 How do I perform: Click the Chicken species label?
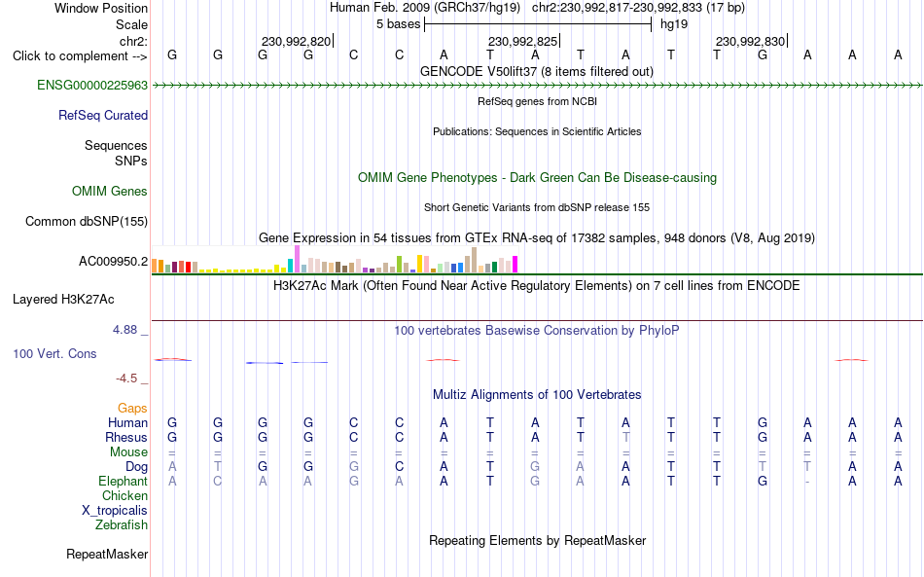(124, 495)
